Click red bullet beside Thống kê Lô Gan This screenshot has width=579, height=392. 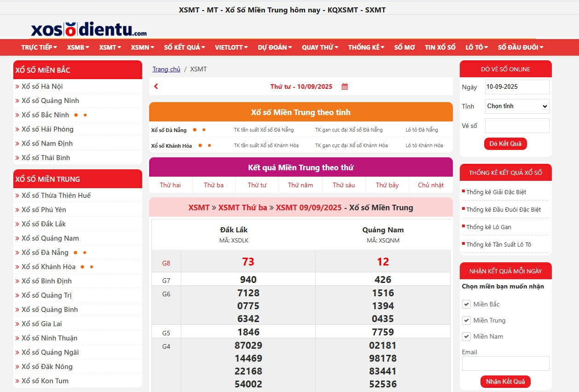tap(463, 226)
